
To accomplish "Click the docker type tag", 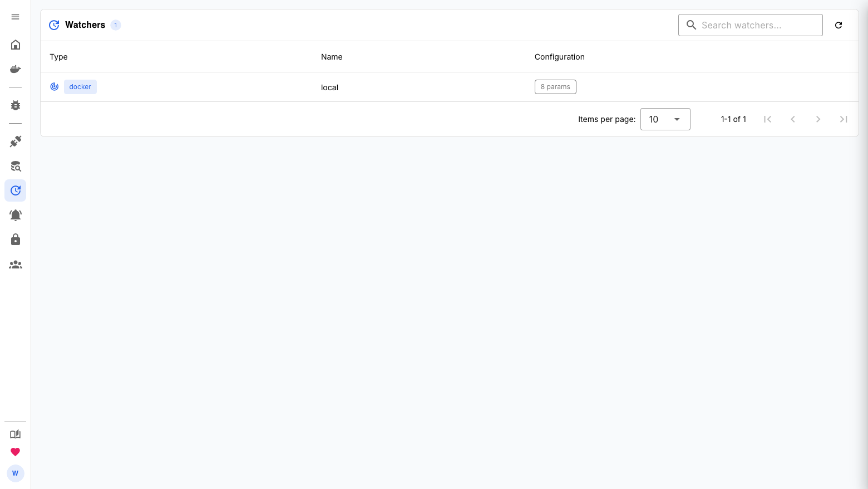I will coord(80,87).
